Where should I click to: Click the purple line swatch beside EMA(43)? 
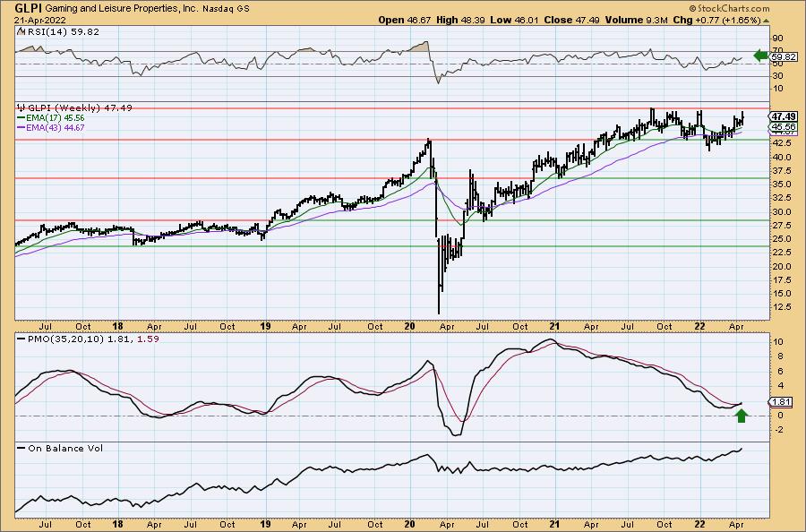point(21,127)
